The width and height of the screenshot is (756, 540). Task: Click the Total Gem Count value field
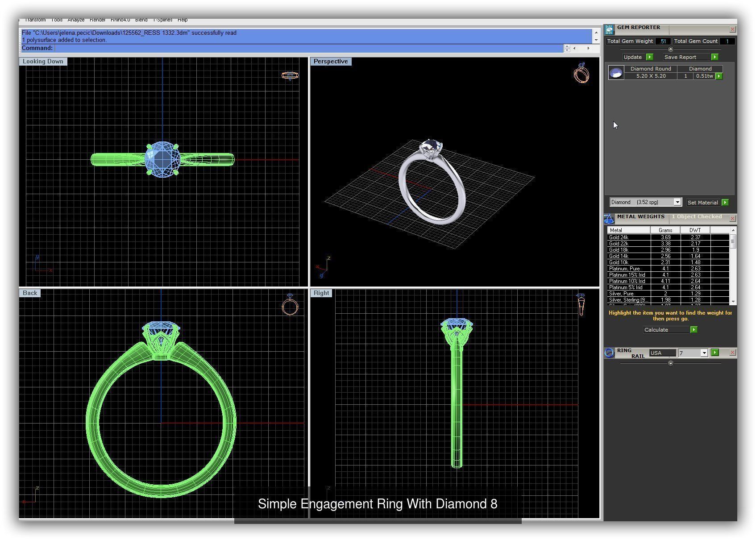pos(727,41)
